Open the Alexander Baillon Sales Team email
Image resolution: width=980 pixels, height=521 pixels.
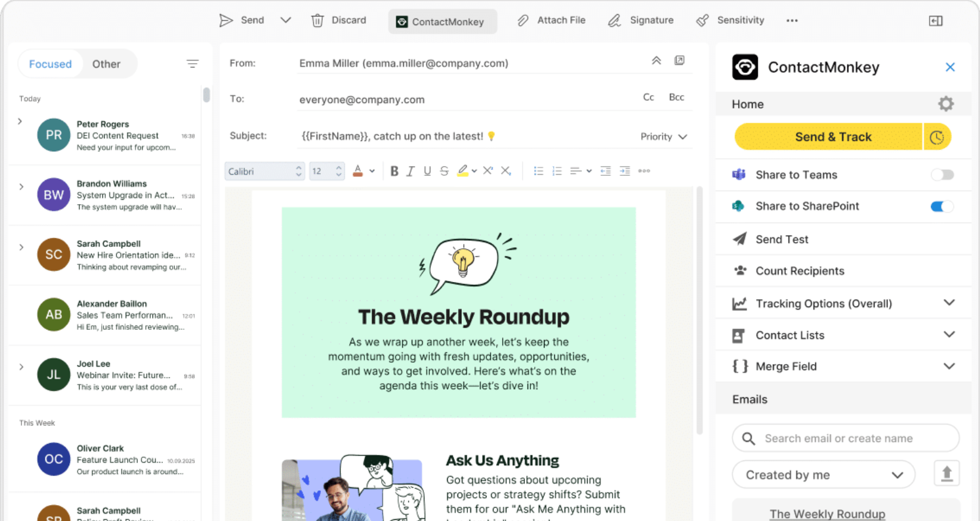(x=104, y=315)
